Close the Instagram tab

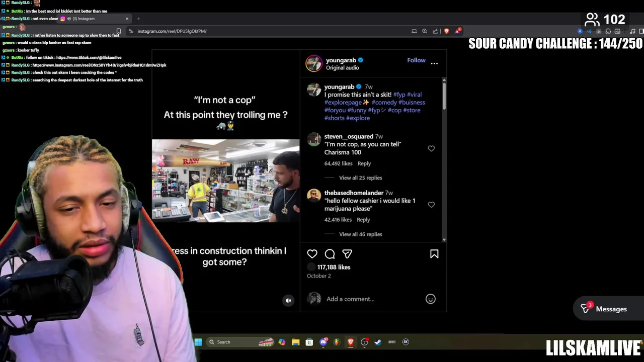point(127,19)
